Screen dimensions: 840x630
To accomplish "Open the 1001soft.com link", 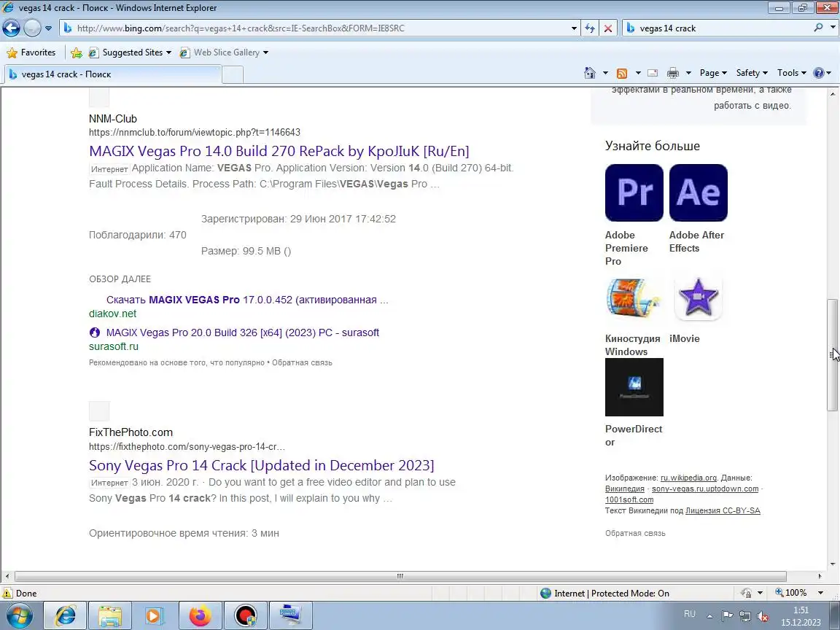I will coord(629,499).
